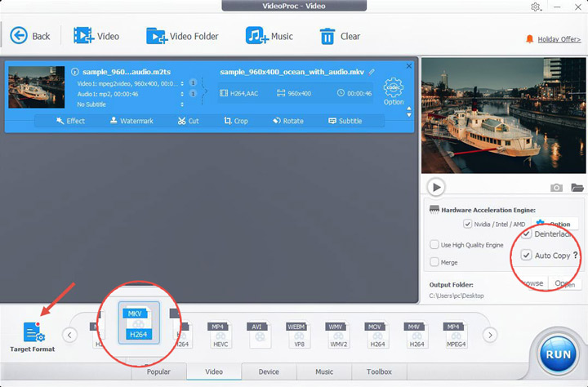Open the Subtitle tool
The image size is (588, 387).
point(345,121)
